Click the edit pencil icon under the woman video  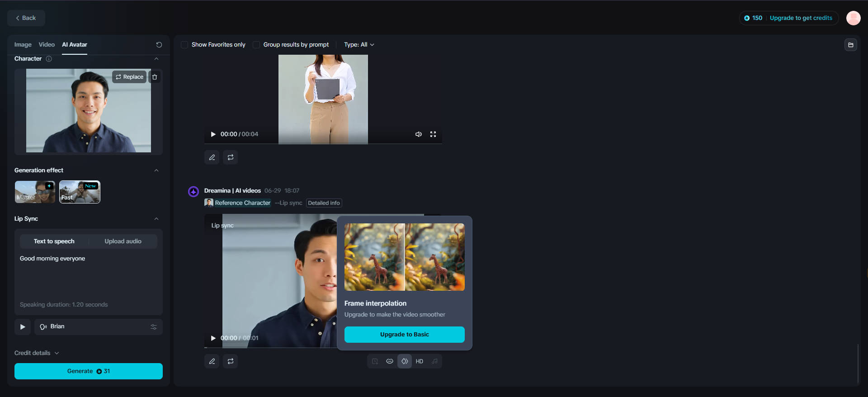[x=212, y=157]
